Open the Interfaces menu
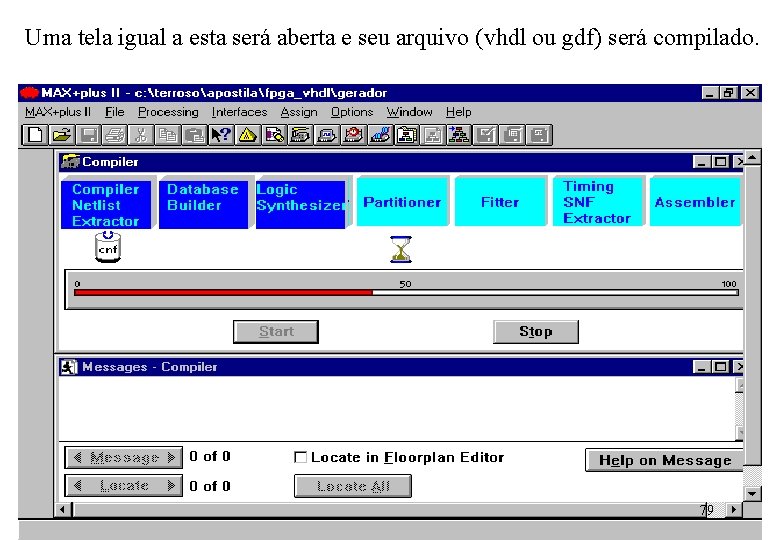 [x=239, y=112]
